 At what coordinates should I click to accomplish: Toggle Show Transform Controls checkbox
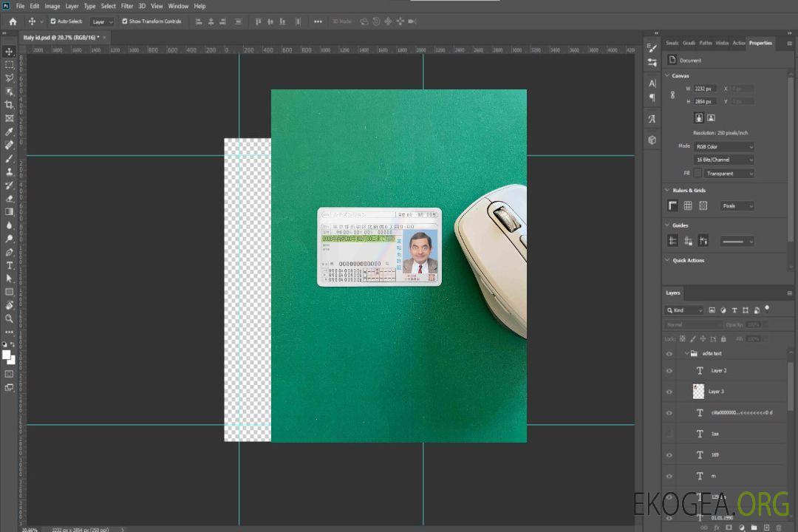click(x=125, y=21)
